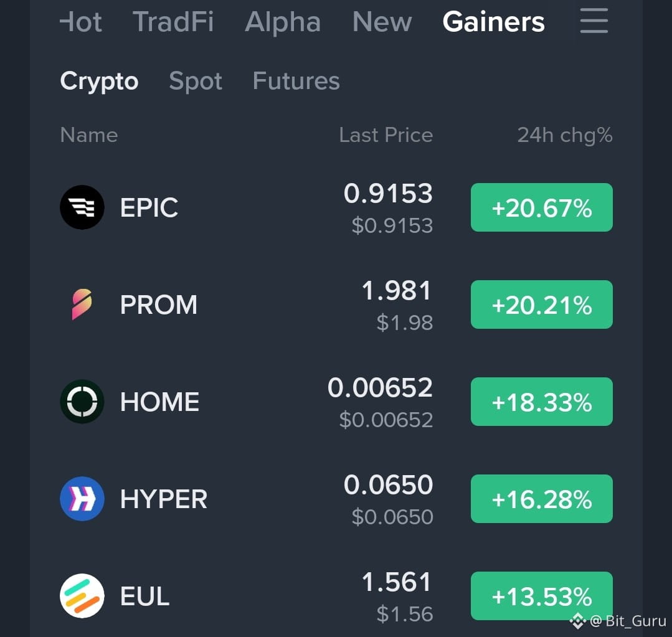Tap the HOME coin logo
The width and height of the screenshot is (672, 637).
82,402
